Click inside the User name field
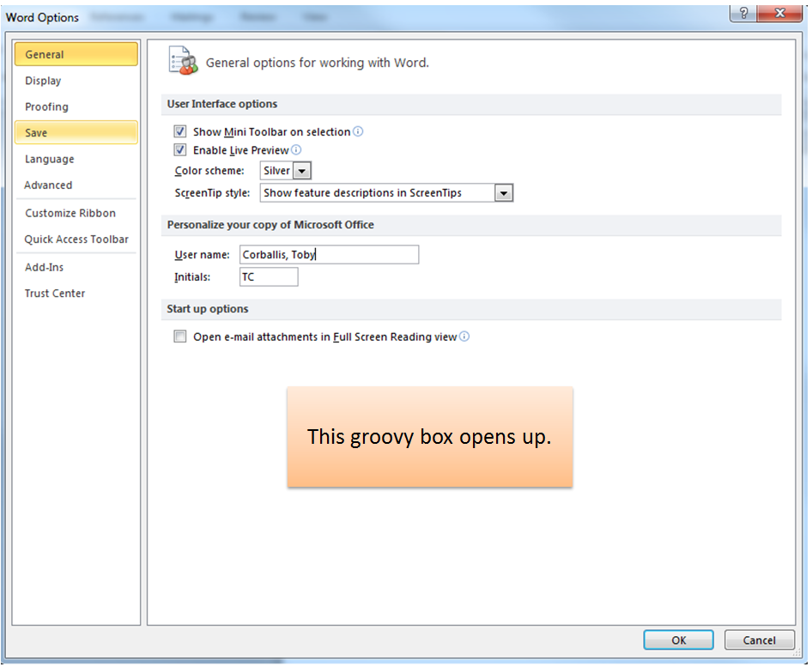The image size is (812, 667). 330,255
